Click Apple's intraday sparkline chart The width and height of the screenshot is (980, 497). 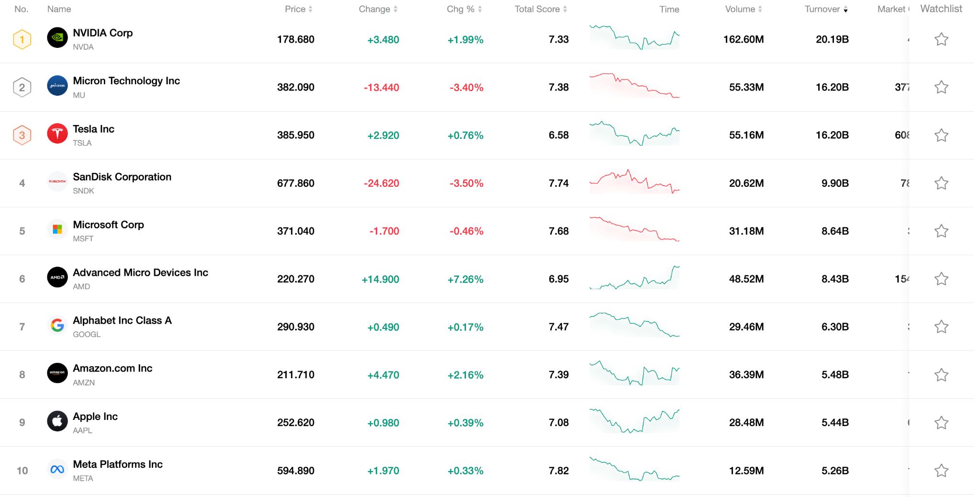pyautogui.click(x=635, y=422)
